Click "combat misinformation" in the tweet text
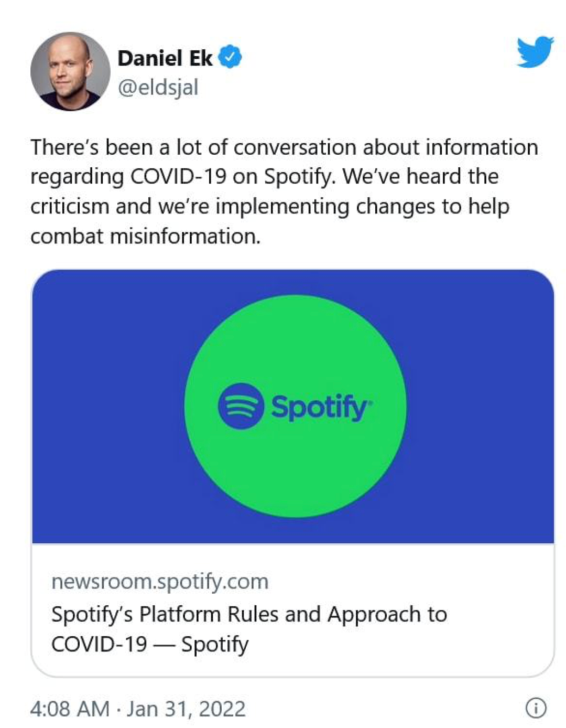 [145, 236]
